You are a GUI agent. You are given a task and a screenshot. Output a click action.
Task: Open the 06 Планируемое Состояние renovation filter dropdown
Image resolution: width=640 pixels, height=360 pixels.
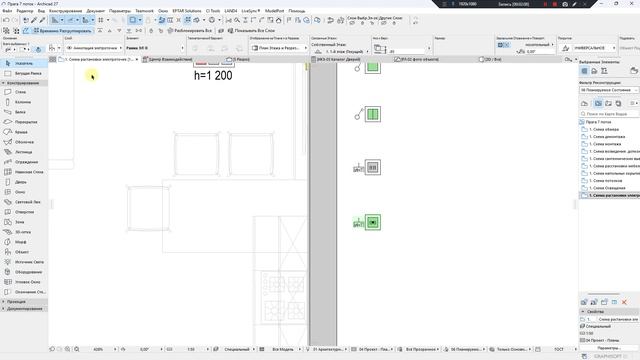point(609,90)
